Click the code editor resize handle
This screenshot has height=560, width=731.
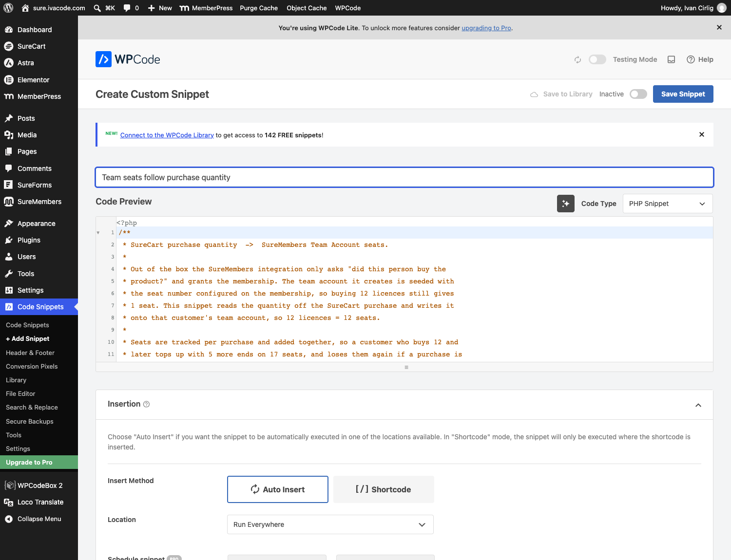click(406, 367)
